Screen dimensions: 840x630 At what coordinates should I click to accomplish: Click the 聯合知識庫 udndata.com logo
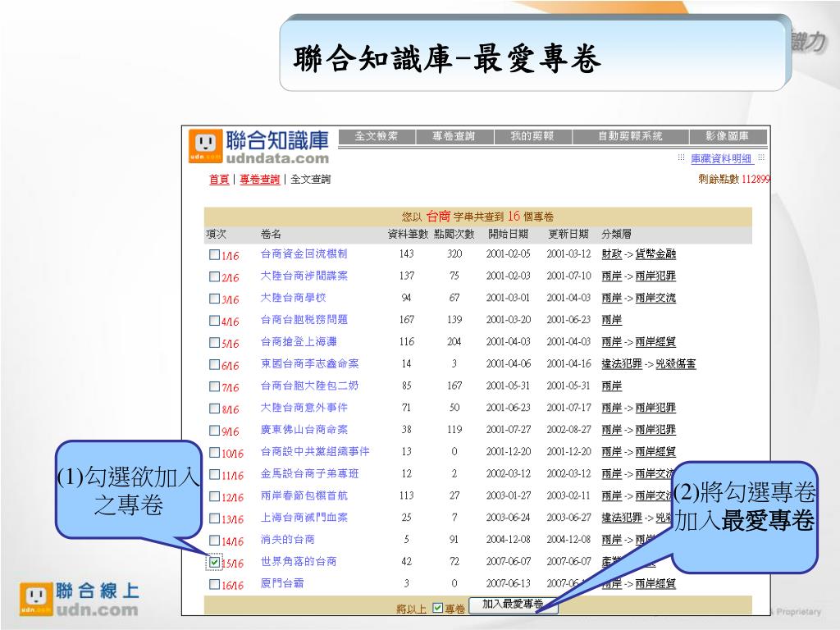coord(258,147)
